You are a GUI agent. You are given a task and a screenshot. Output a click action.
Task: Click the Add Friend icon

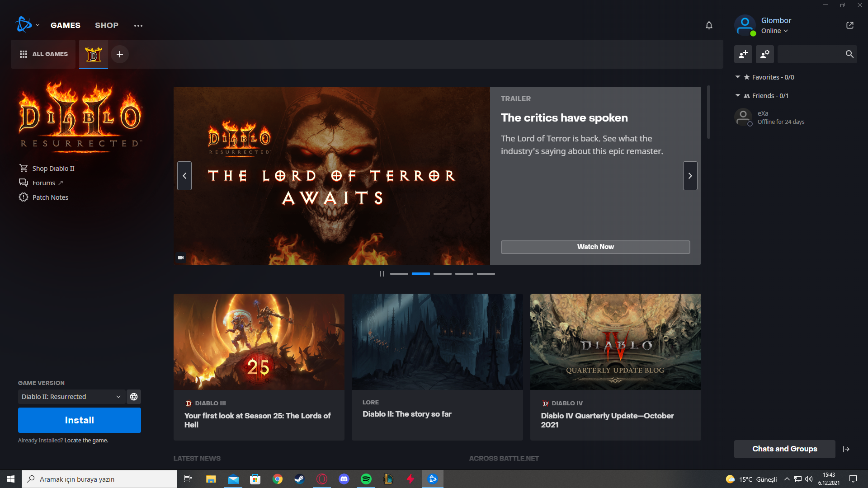743,54
